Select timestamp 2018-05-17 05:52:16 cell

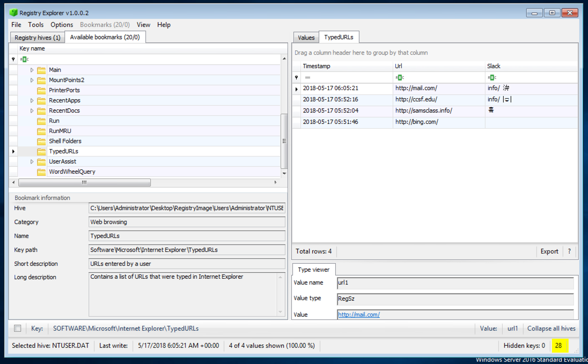tap(347, 100)
